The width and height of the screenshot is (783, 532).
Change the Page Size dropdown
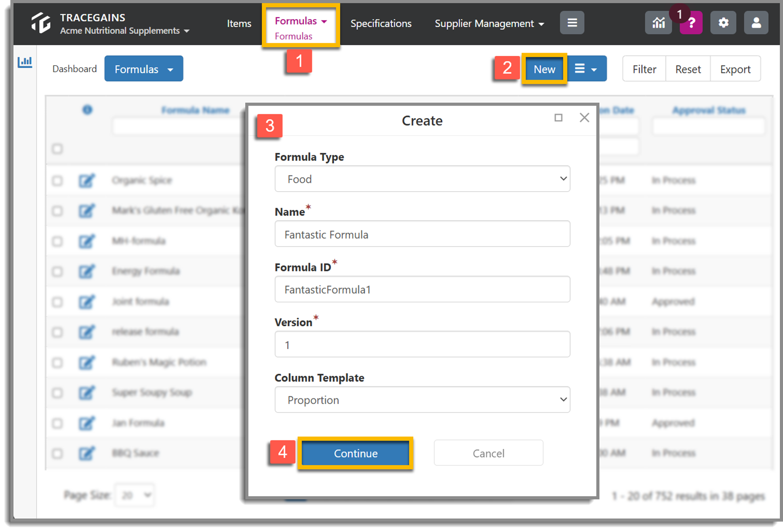tap(135, 495)
